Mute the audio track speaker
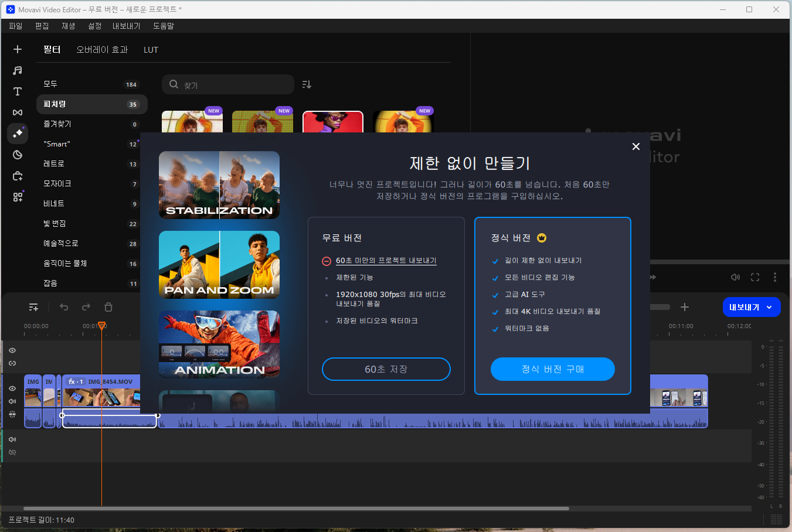This screenshot has height=532, width=792. pyautogui.click(x=12, y=439)
